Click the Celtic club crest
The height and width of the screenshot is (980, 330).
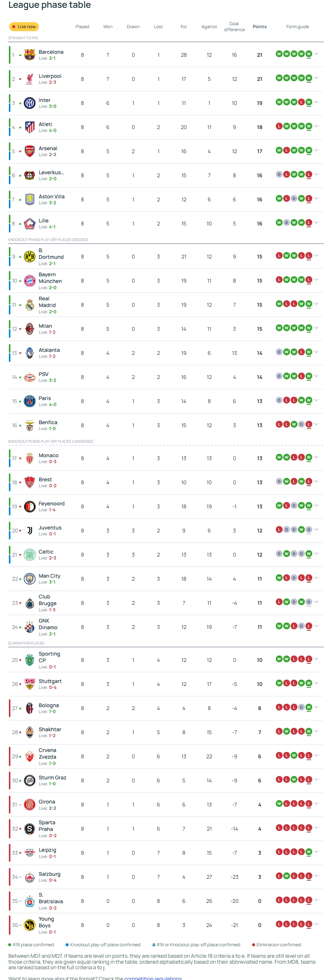coord(29,555)
